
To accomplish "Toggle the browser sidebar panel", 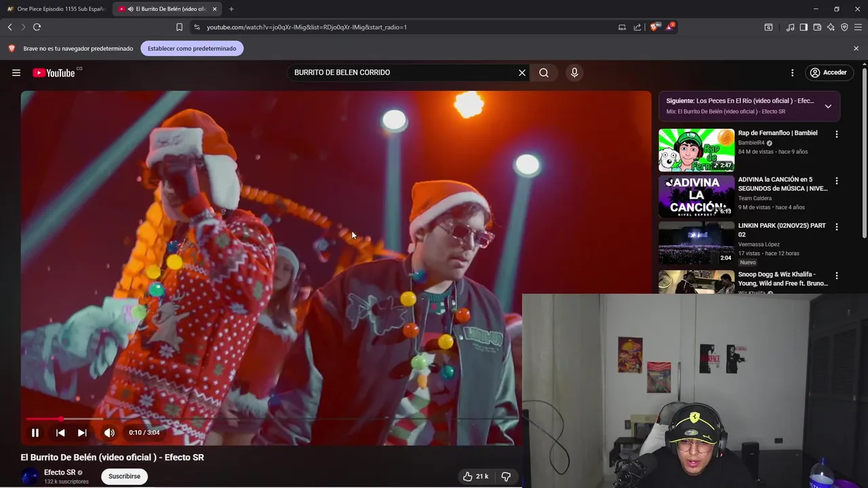I will (804, 27).
